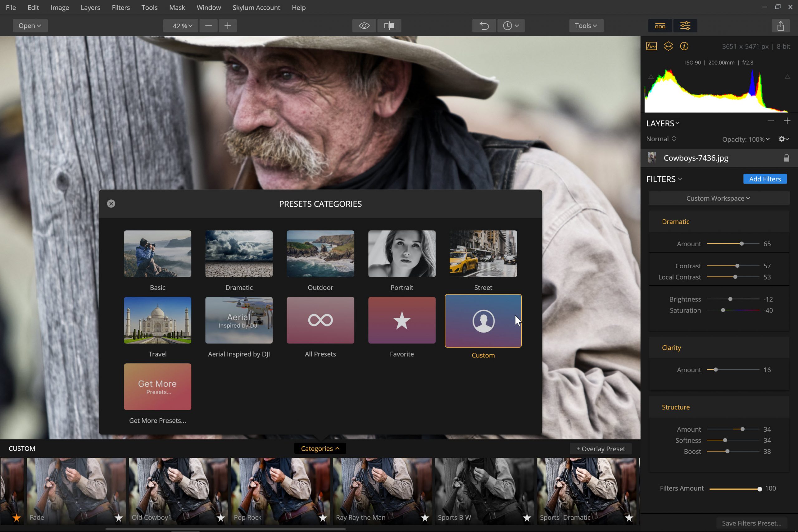Image resolution: width=798 pixels, height=532 pixels.
Task: Open the image info icon
Action: click(684, 46)
